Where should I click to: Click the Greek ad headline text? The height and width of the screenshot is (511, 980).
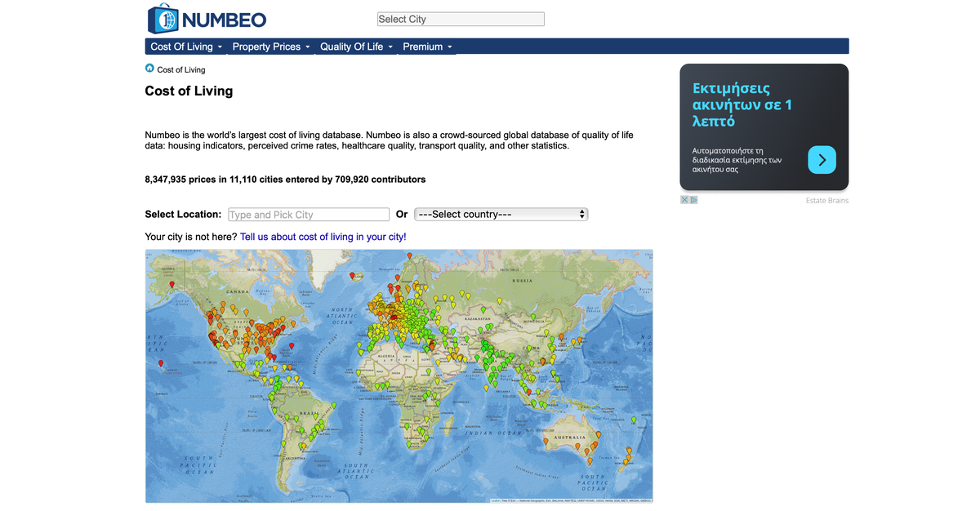[x=742, y=104]
